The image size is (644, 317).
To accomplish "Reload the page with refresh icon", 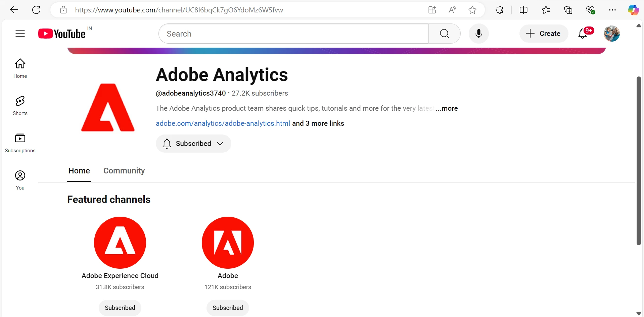I will 36,10.
